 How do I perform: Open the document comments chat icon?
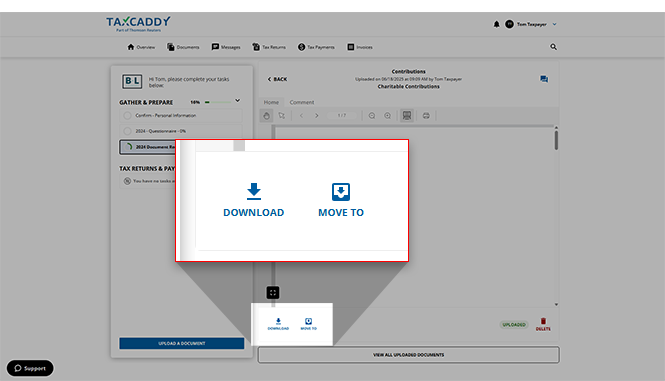[544, 79]
